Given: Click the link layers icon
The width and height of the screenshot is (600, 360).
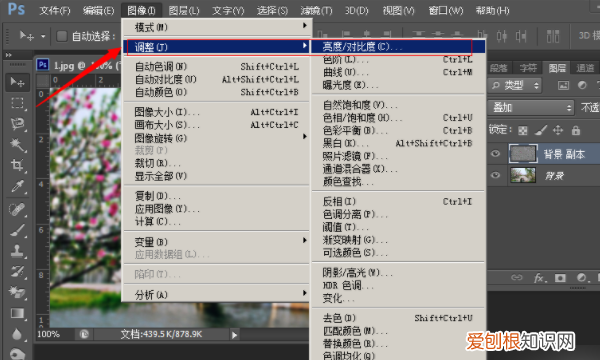Looking at the screenshot, I should point(517,277).
